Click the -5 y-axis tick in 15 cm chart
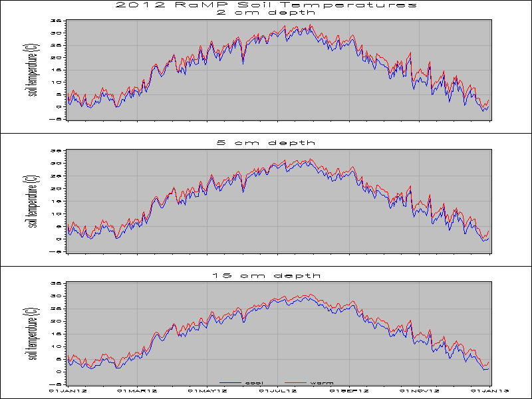The width and height of the screenshot is (532, 399). pyautogui.click(x=58, y=384)
